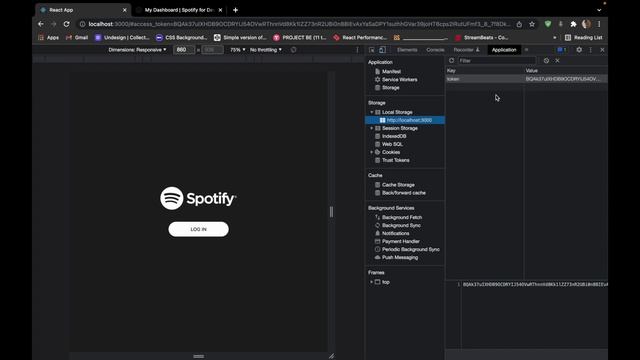Open the Dimensions Responsive dropdown
This screenshot has height=360, width=640.
pos(137,50)
